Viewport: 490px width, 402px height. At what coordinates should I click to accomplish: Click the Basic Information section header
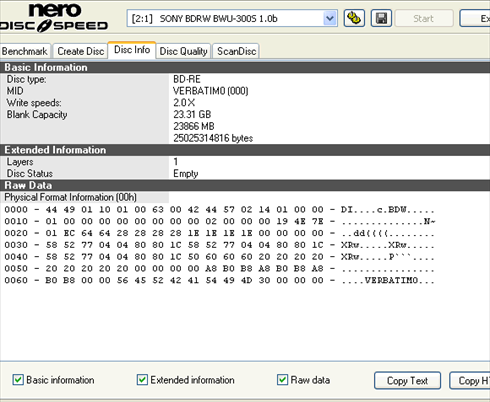245,67
